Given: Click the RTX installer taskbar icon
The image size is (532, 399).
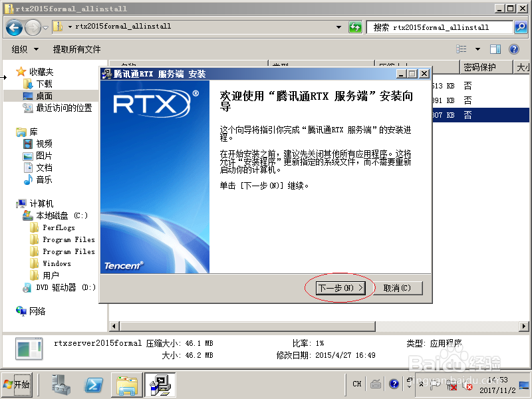Looking at the screenshot, I should click(160, 385).
